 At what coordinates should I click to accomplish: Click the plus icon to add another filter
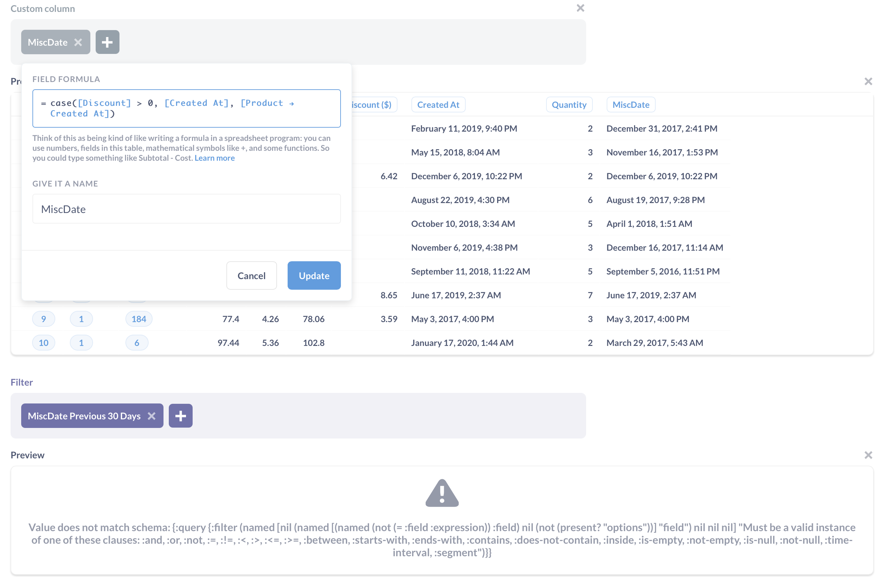180,415
